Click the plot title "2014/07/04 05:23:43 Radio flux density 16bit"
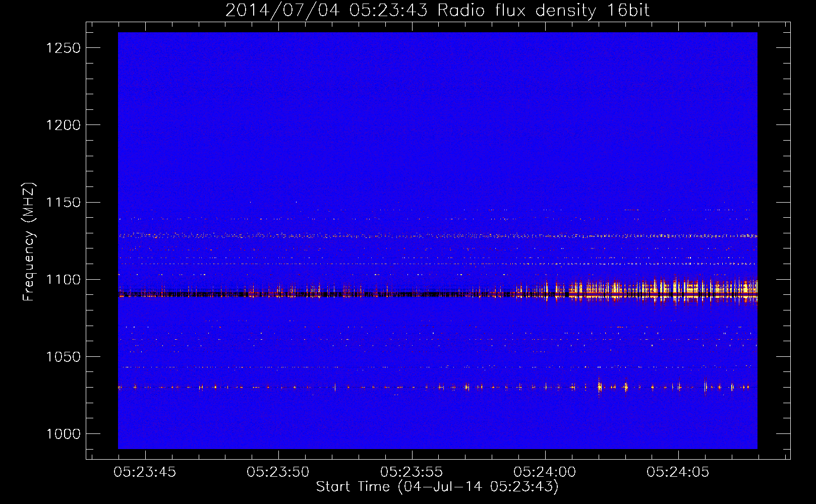The image size is (816, 504). 437,11
